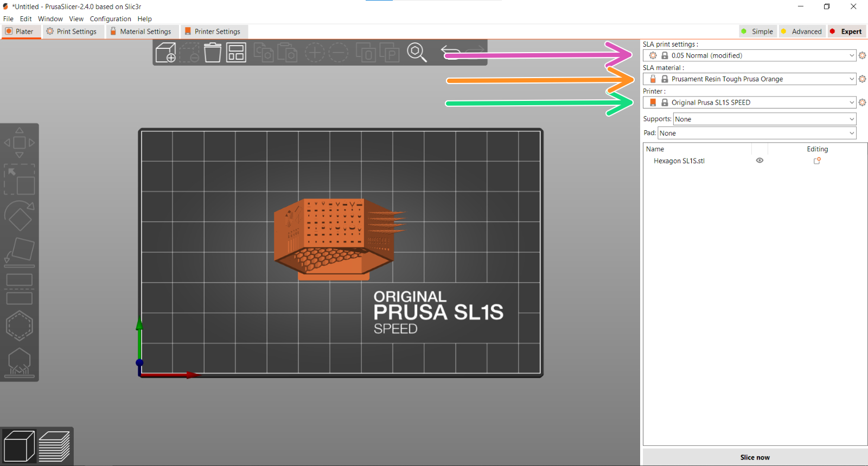Select the SLA support points tool

pos(20,362)
